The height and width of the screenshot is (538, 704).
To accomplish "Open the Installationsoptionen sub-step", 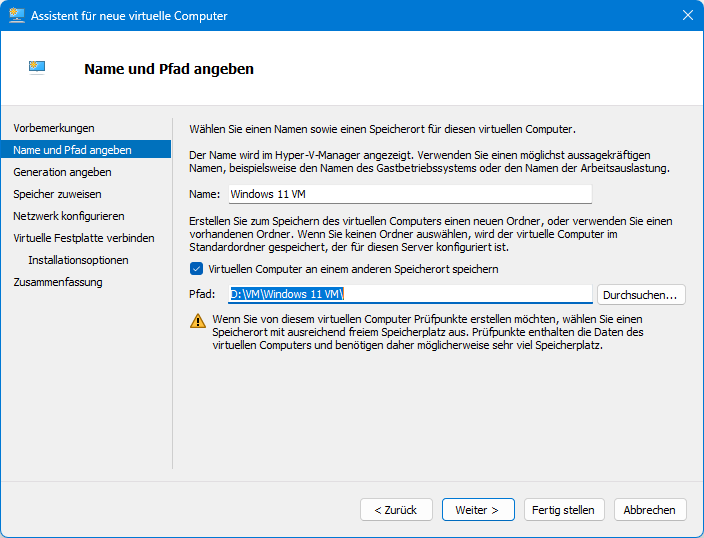I will point(78,260).
